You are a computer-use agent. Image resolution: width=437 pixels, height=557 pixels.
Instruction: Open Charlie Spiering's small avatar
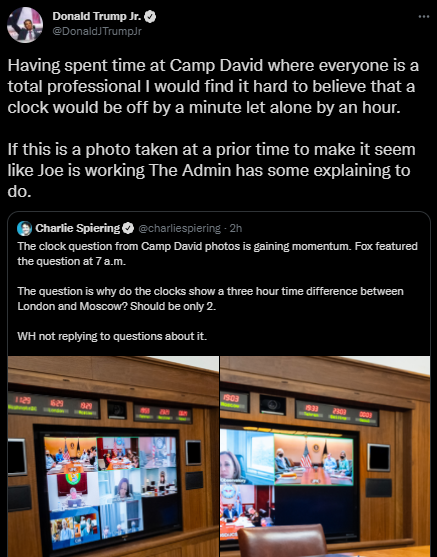[25, 228]
